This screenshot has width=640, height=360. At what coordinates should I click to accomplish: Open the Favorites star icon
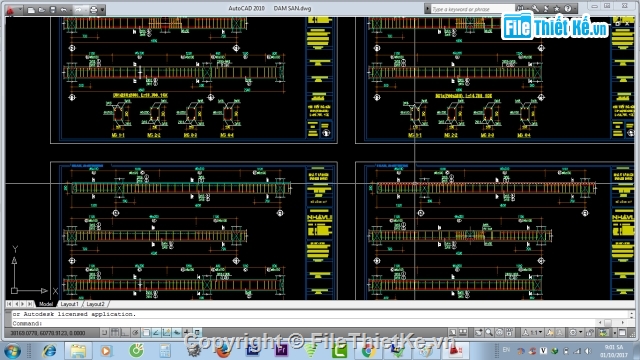(556, 9)
